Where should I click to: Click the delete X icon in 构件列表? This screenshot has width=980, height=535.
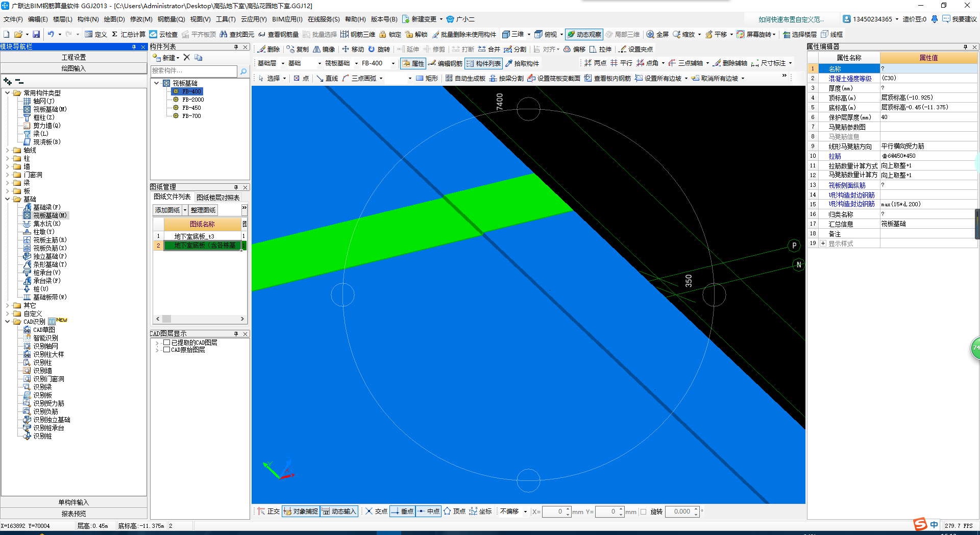187,58
